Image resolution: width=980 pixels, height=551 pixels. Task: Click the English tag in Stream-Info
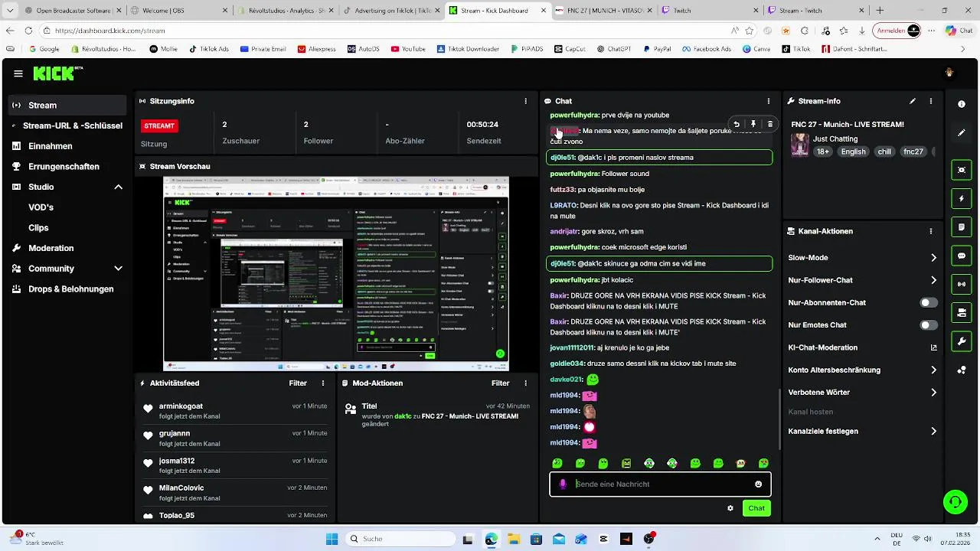coord(853,152)
